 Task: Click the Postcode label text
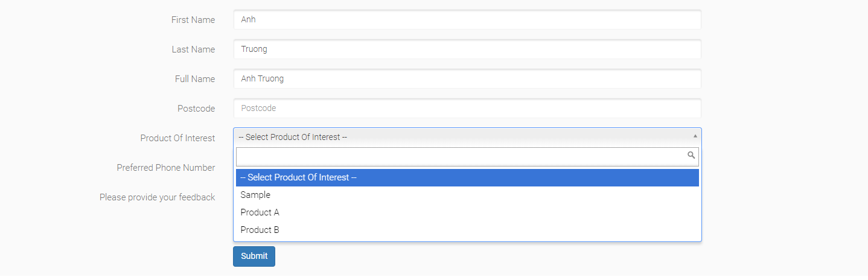click(x=196, y=109)
